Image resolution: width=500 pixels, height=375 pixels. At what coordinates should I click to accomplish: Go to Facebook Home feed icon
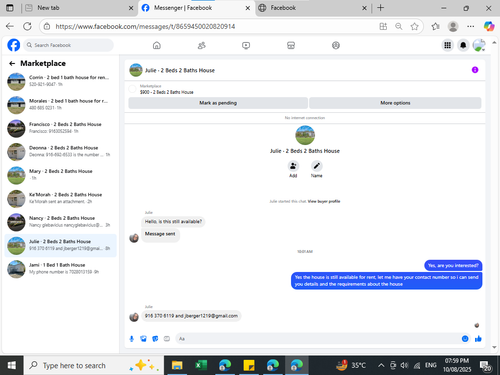pos(157,45)
